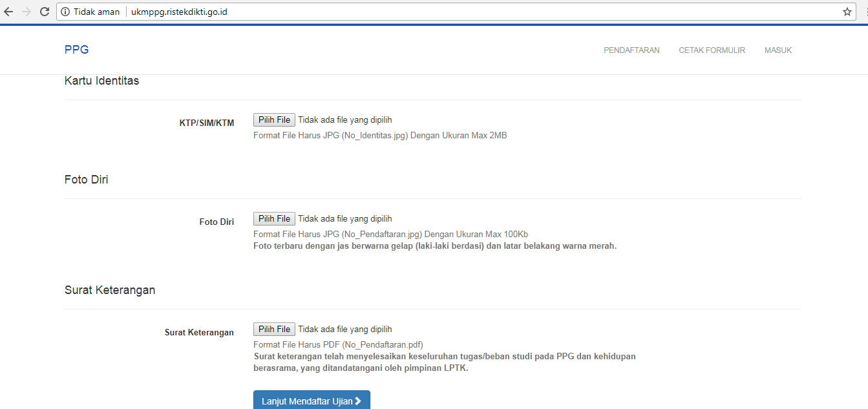Choose a file for Surat Keterangan
Screen dimensions: 868x409
pos(274,329)
